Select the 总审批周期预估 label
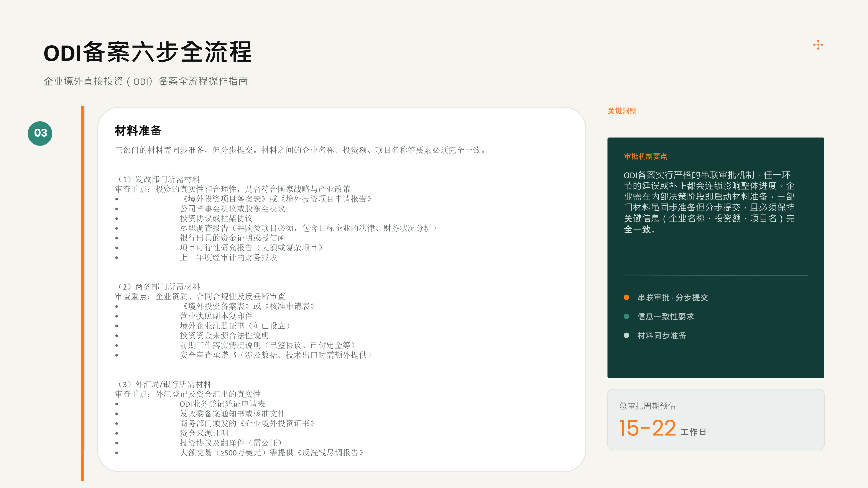The height and width of the screenshot is (488, 868). coord(647,406)
